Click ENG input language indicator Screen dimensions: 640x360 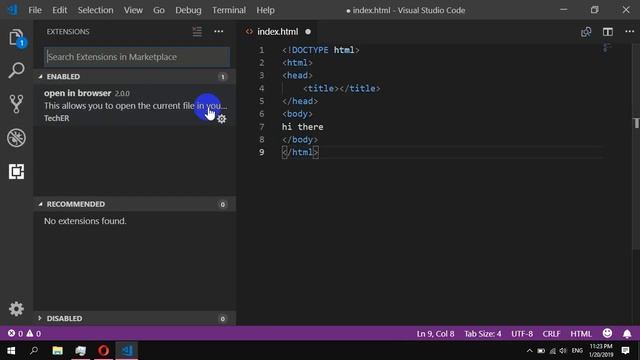577,351
